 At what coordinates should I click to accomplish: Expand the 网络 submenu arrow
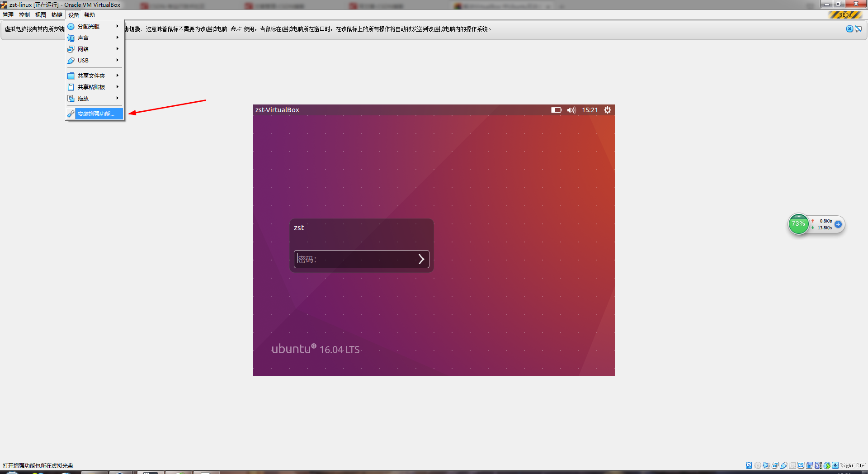(118, 49)
